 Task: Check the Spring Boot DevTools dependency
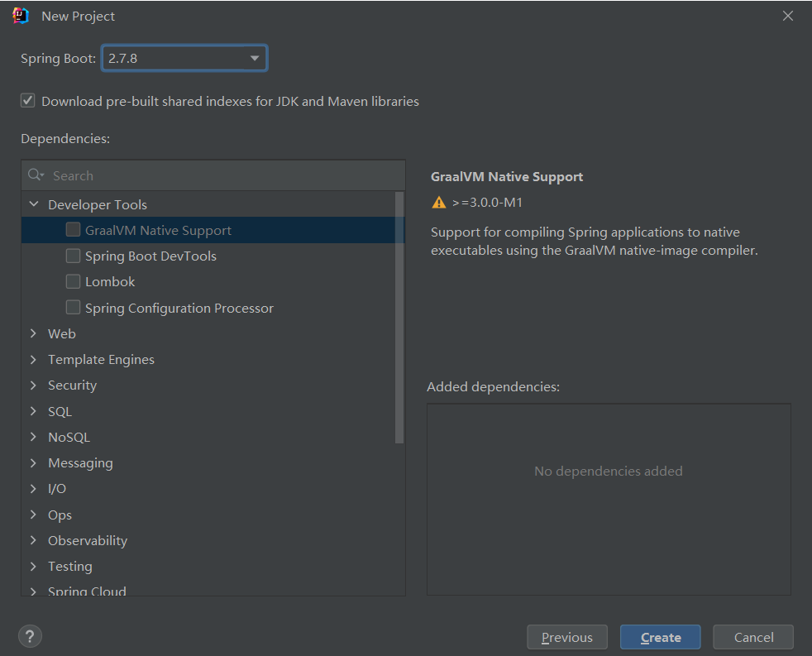tap(74, 256)
